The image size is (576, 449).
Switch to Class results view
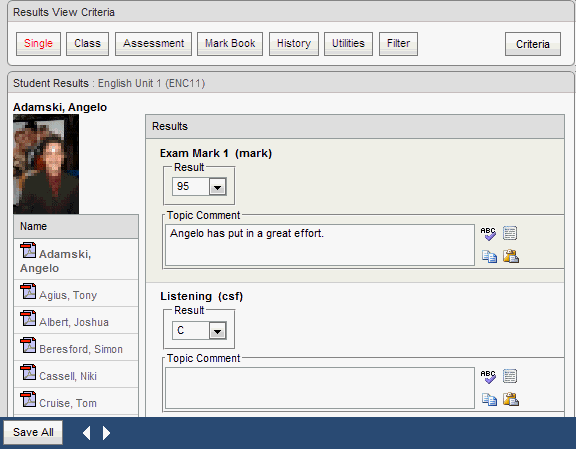click(87, 44)
